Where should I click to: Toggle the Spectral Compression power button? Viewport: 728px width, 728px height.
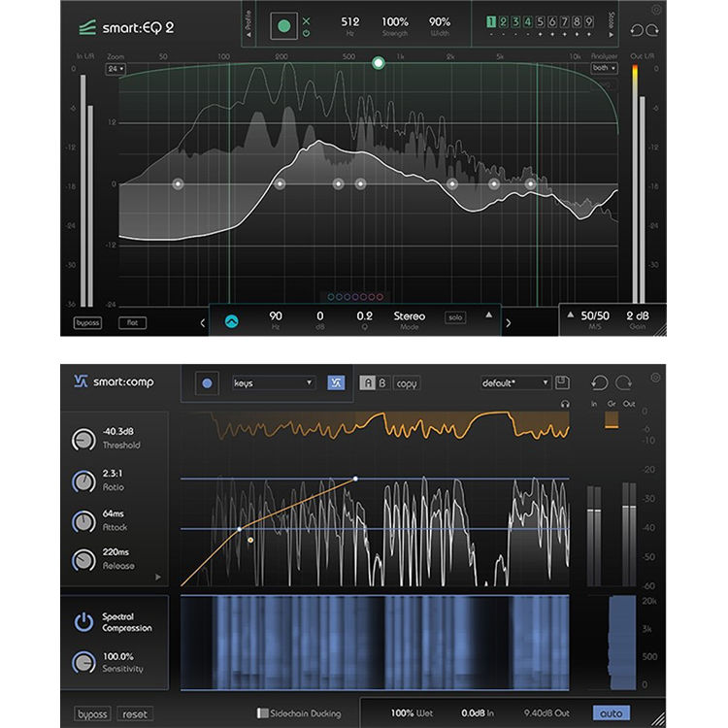pyautogui.click(x=84, y=621)
